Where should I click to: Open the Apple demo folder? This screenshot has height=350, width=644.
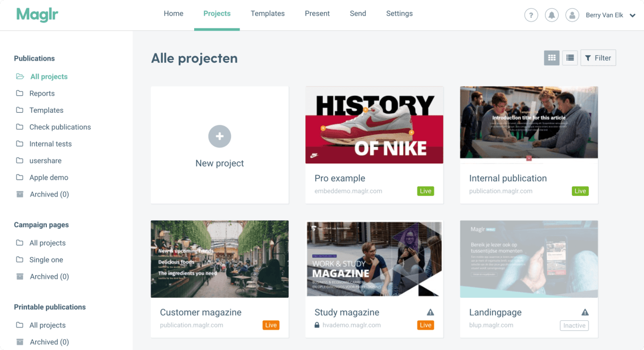(x=49, y=177)
